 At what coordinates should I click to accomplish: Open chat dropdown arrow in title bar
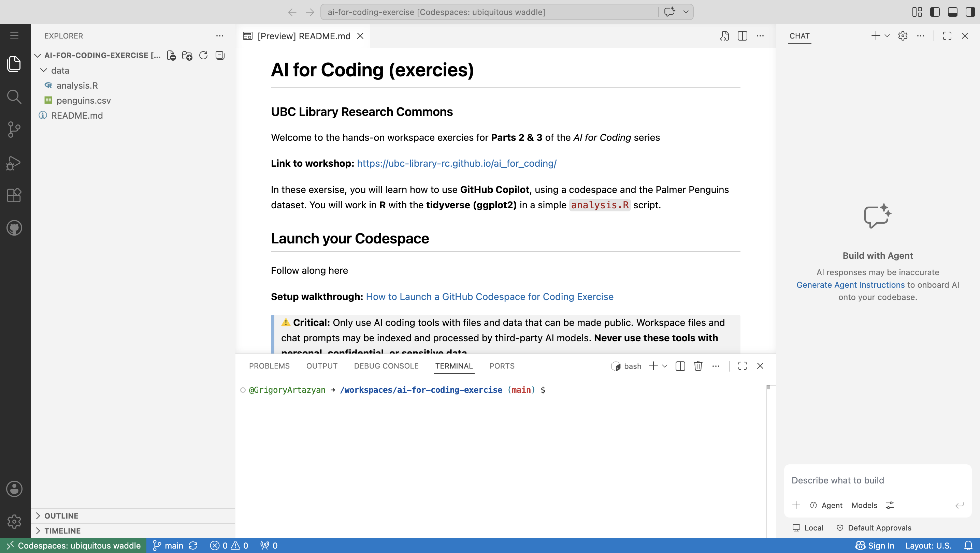coord(686,12)
